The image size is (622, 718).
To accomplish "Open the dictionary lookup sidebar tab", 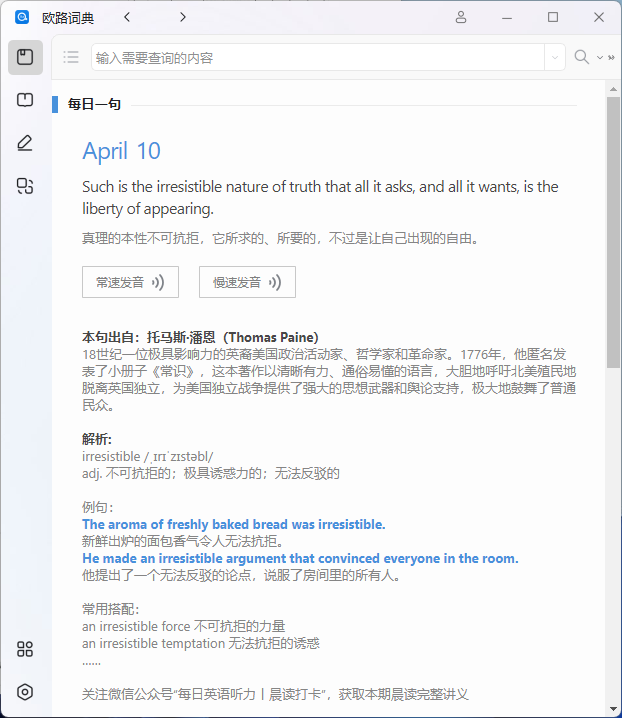I will [x=25, y=58].
